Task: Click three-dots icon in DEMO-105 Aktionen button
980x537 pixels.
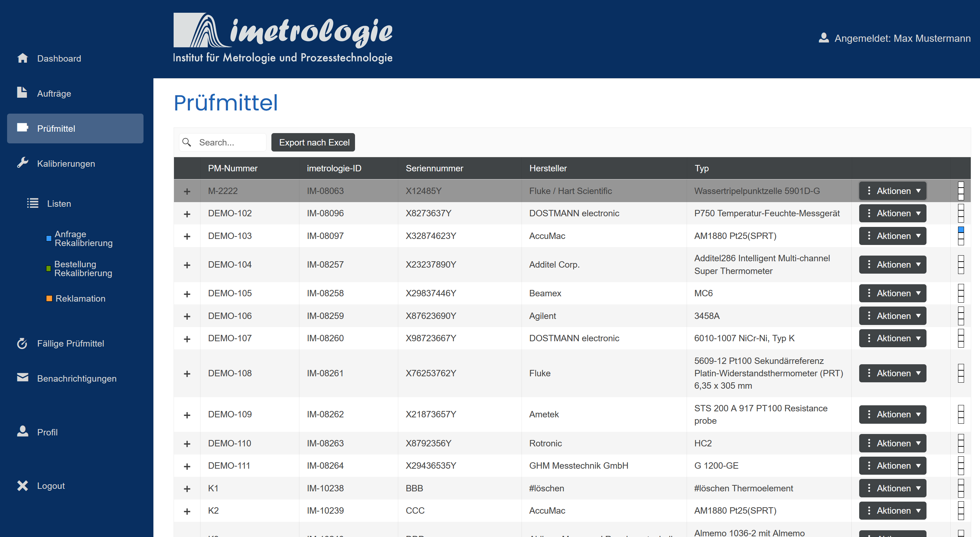Action: pos(869,293)
